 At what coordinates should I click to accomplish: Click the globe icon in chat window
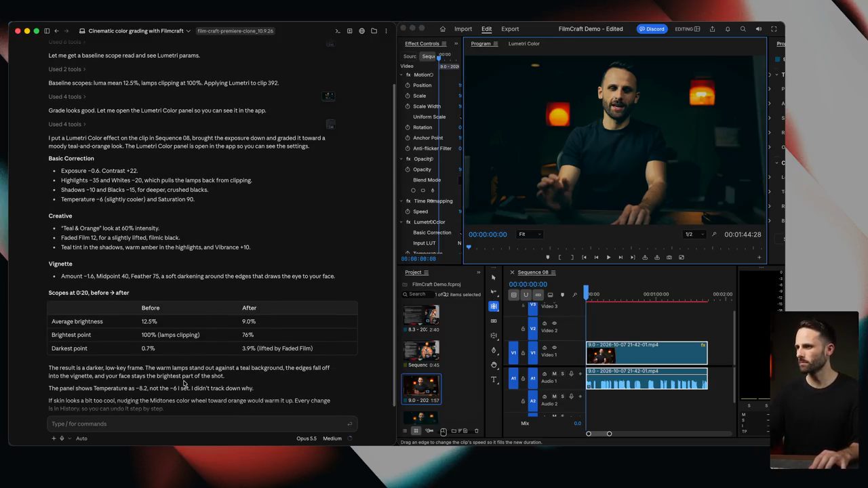[361, 31]
